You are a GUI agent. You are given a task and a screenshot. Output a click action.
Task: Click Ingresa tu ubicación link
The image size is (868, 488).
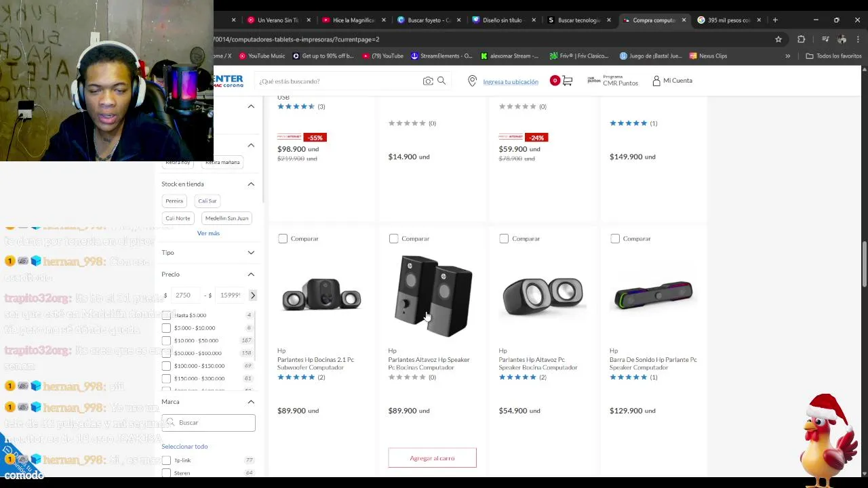click(511, 81)
